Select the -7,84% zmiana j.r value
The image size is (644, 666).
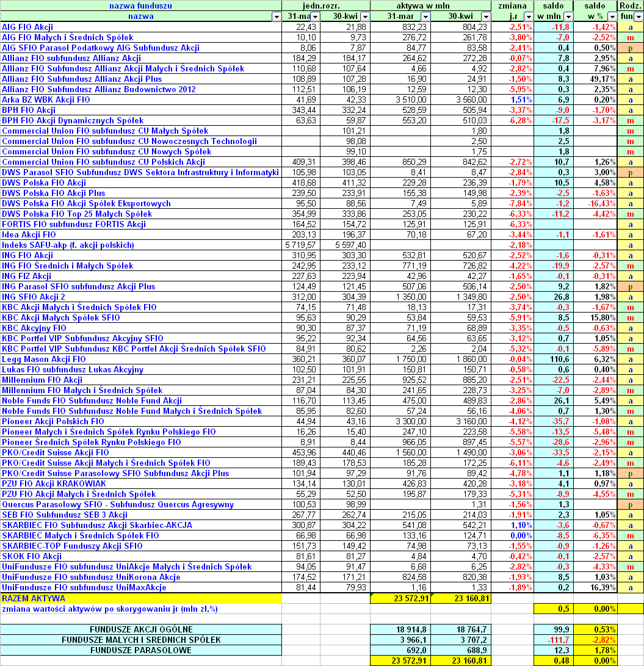pos(513,203)
